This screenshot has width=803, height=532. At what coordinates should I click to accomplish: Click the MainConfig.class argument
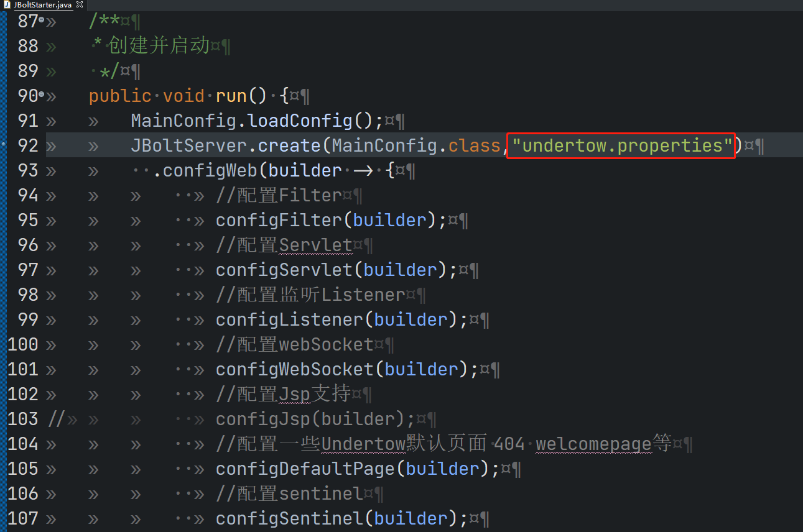pyautogui.click(x=415, y=145)
